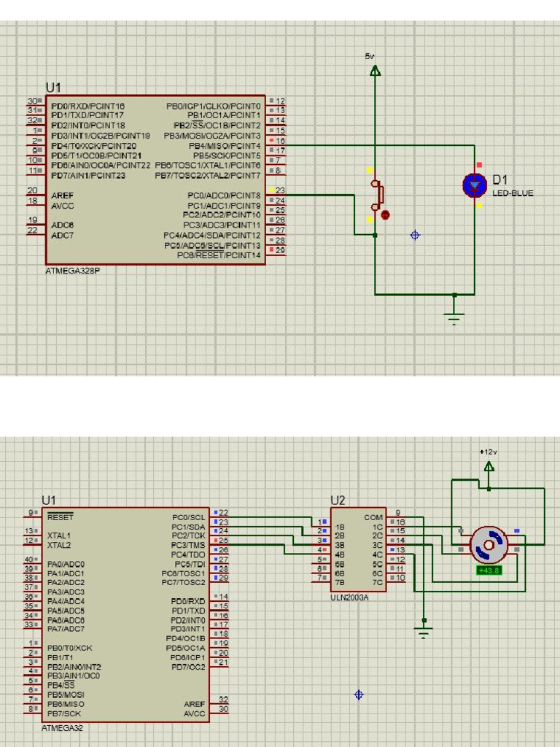Click input pin 4B on the ULN2003A

pyautogui.click(x=340, y=554)
